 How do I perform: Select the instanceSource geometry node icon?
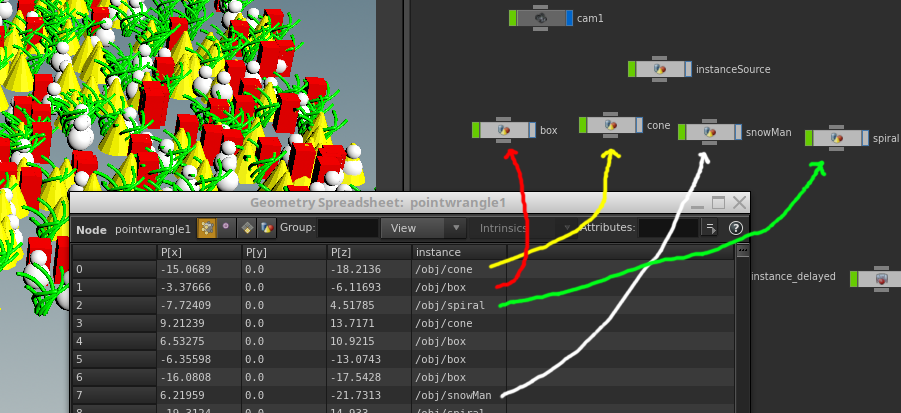pos(660,70)
